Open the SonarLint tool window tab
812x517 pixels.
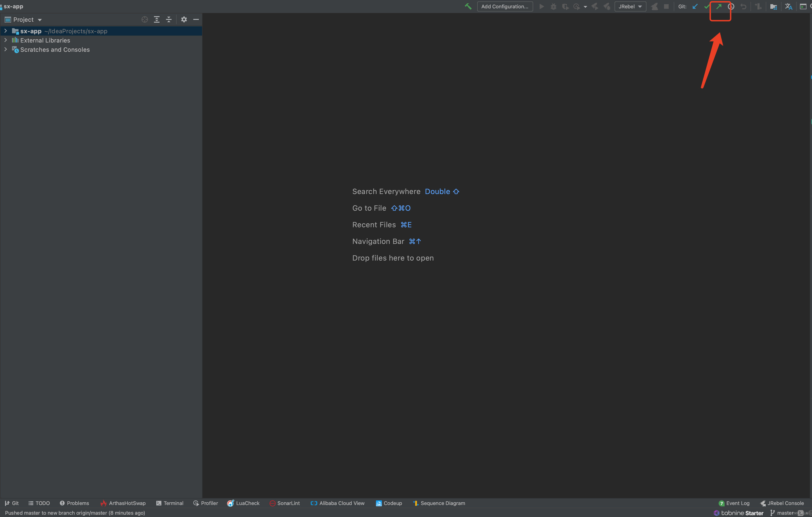[x=285, y=503]
